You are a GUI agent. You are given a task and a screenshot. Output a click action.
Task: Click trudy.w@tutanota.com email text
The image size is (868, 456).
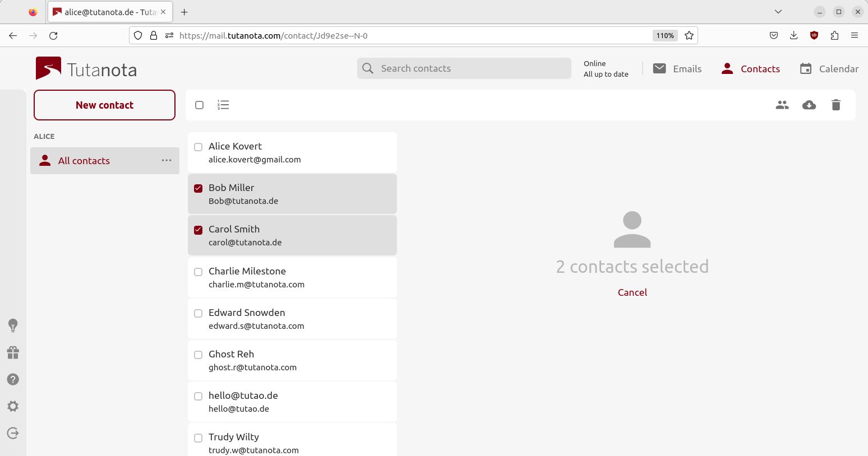point(253,450)
